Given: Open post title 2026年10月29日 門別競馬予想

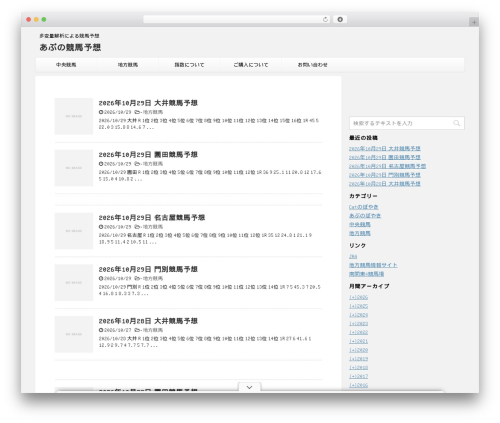Looking at the screenshot, I should (148, 269).
